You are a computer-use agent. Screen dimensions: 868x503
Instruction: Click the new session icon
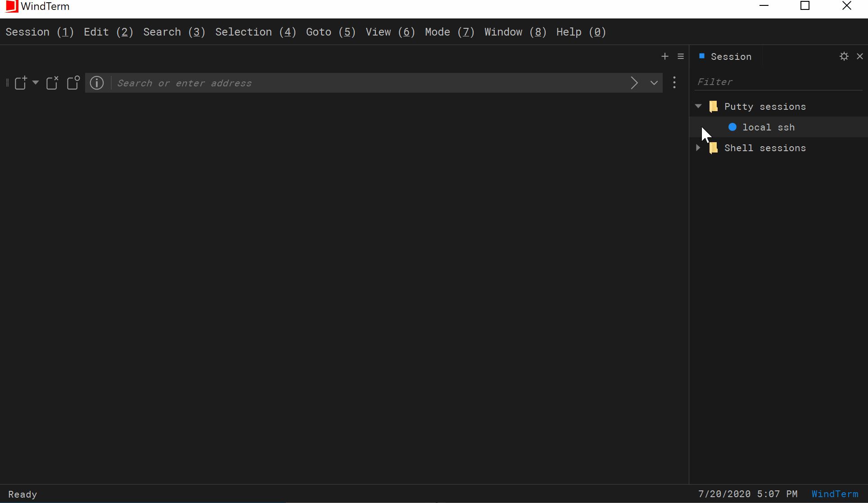click(x=21, y=83)
